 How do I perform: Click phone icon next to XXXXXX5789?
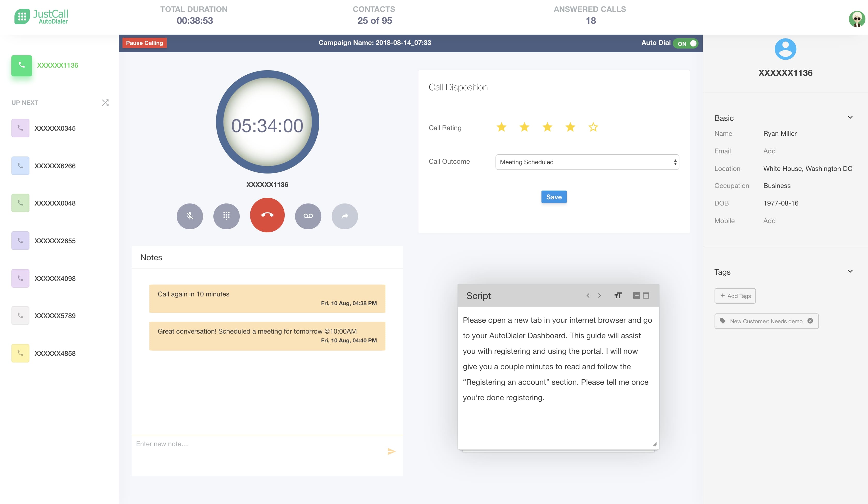point(20,315)
